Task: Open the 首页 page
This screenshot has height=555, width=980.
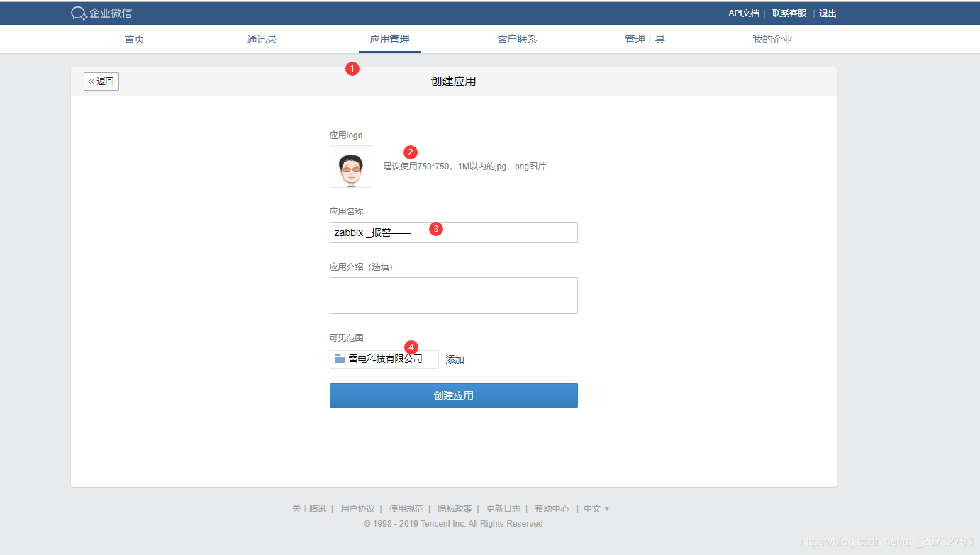Action: pyautogui.click(x=134, y=39)
